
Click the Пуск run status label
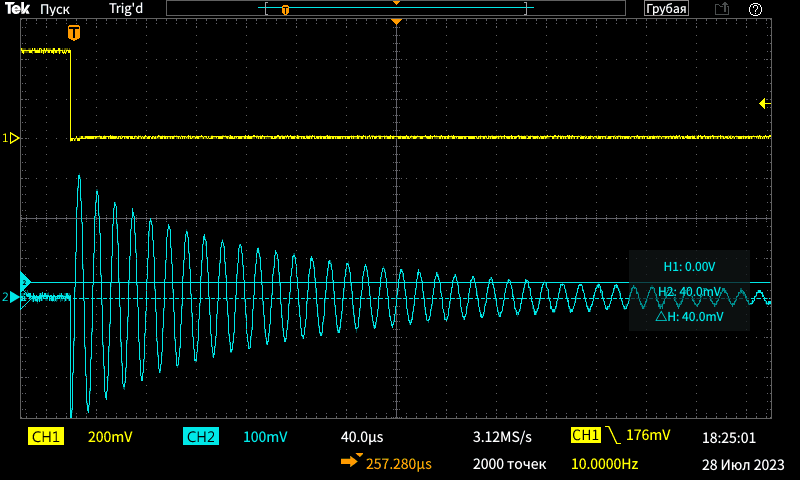[55, 9]
